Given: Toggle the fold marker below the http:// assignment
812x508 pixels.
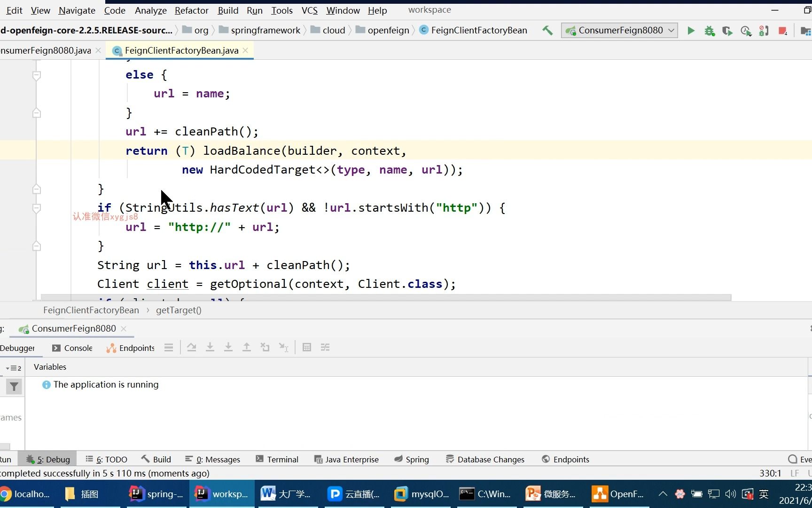Looking at the screenshot, I should coord(37,246).
